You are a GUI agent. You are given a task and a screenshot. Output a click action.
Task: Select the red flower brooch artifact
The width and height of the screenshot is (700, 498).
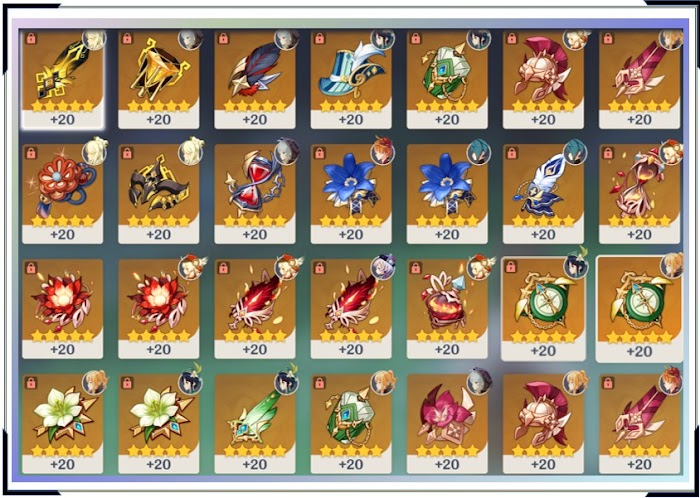pos(62,194)
